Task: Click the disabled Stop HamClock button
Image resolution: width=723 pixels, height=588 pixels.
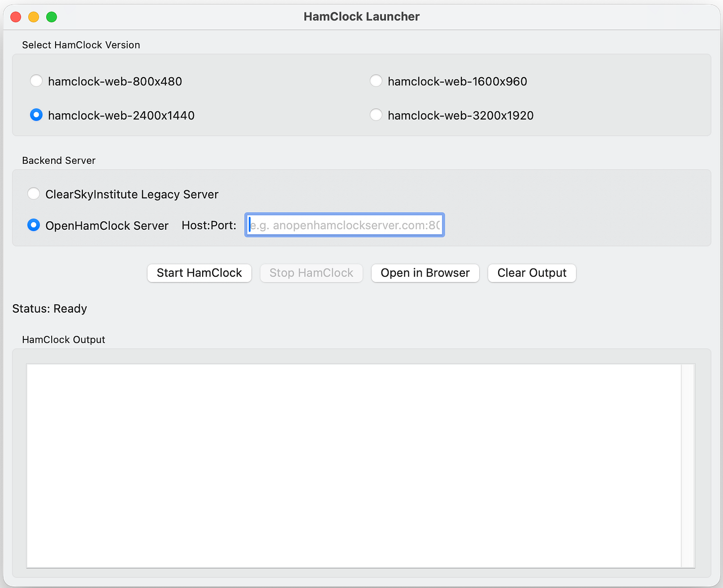Action: (311, 273)
